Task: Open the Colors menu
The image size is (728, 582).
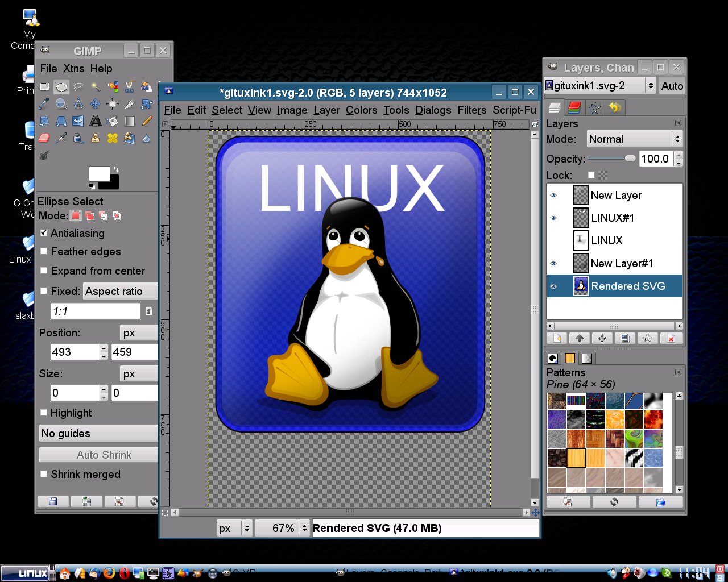Action: click(361, 110)
